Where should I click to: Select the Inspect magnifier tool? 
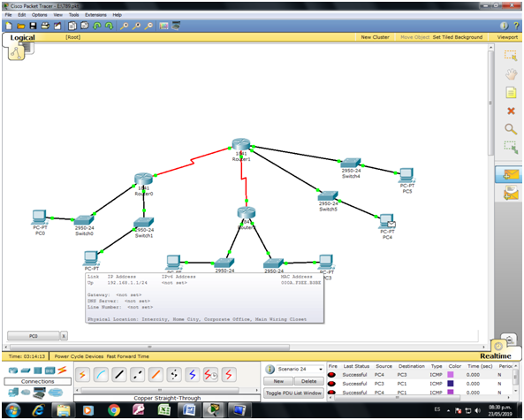point(511,129)
